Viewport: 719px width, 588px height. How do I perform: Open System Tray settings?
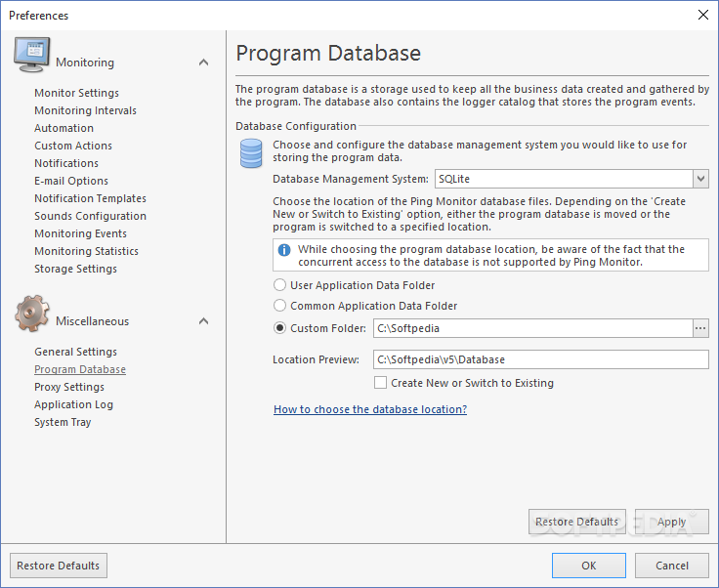pos(63,422)
